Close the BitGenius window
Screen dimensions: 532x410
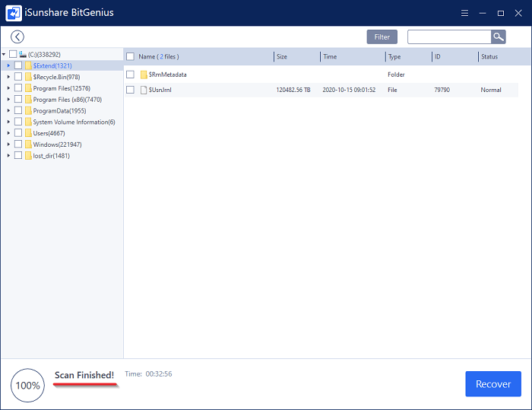pyautogui.click(x=518, y=13)
